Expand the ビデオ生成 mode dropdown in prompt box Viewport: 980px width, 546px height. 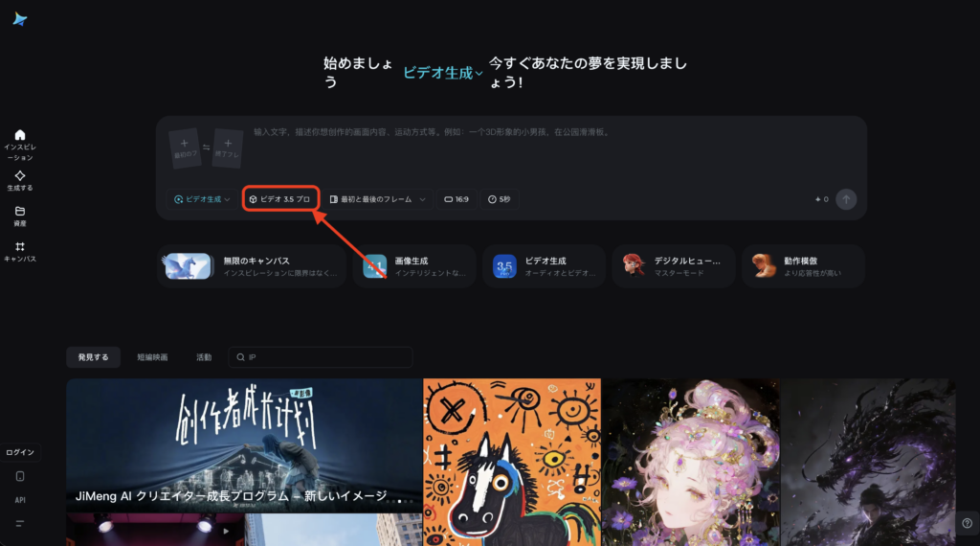click(201, 199)
